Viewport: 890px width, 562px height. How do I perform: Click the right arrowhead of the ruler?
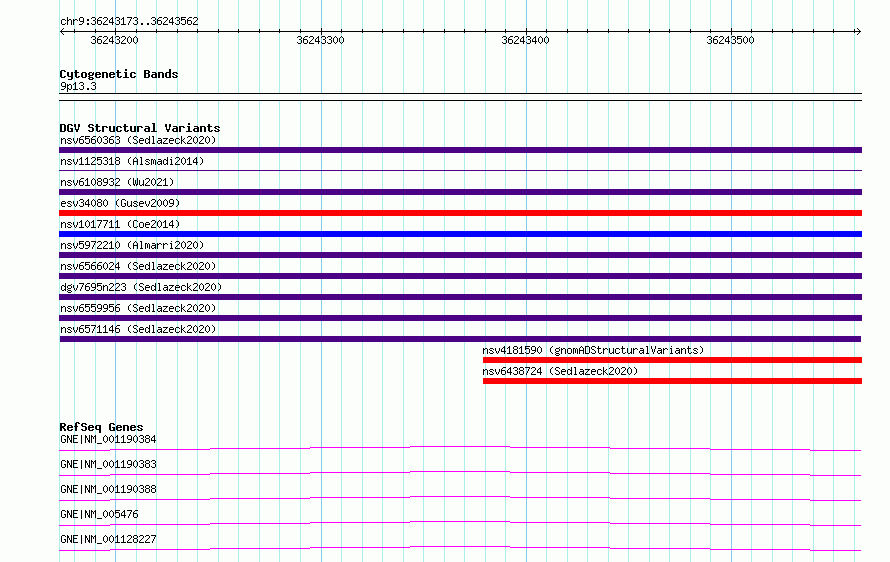point(858,32)
